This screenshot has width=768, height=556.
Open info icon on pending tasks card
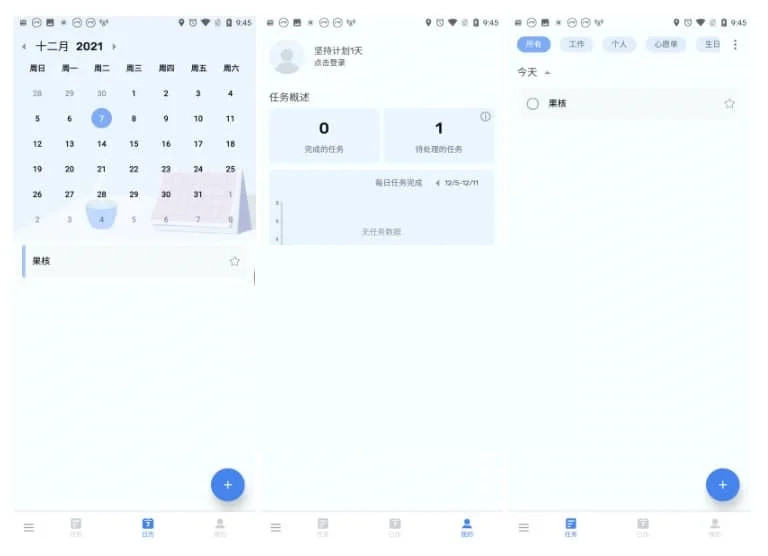click(485, 117)
